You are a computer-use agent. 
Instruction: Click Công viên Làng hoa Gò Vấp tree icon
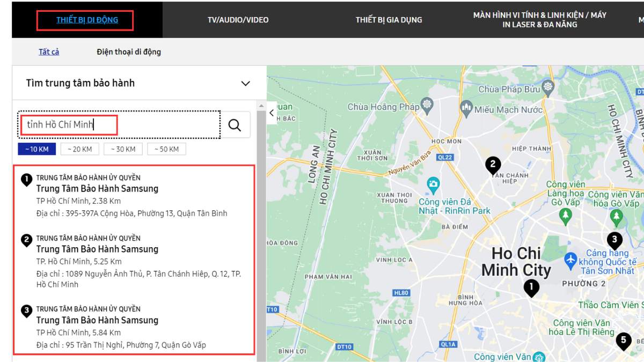pos(565,217)
